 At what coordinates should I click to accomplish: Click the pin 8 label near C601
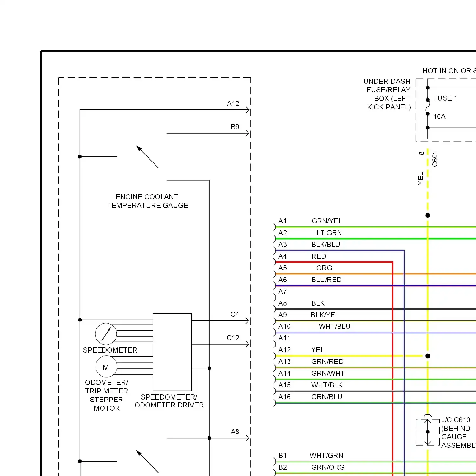tap(421, 153)
